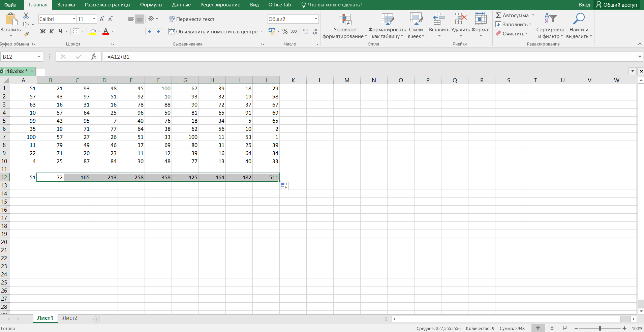Click the increase decimal places icon

(x=306, y=31)
